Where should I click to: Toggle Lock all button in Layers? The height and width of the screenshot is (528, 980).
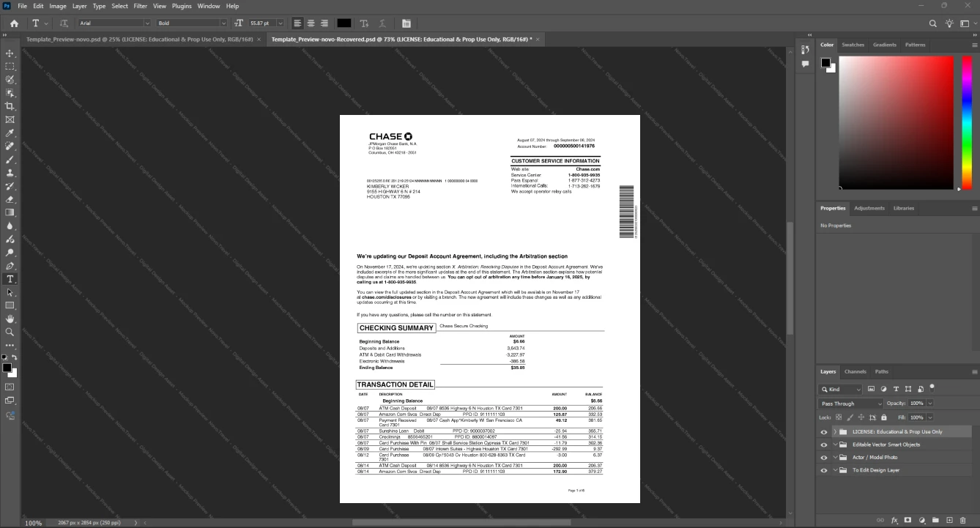click(x=883, y=417)
